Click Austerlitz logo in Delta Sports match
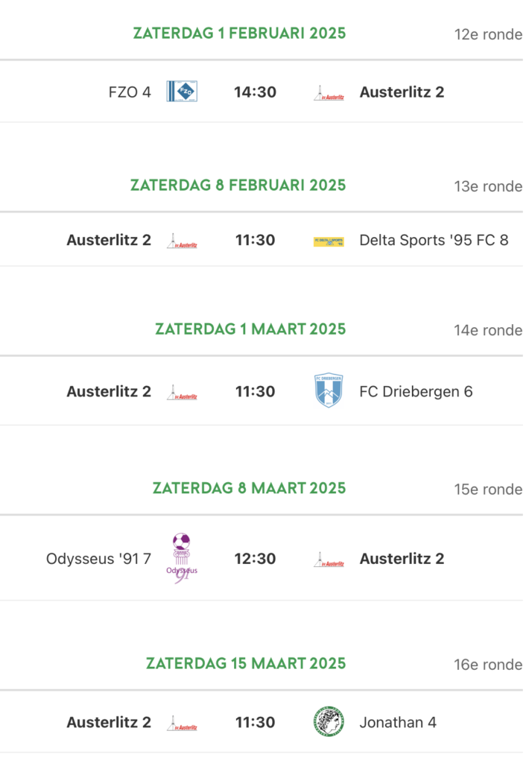 click(181, 241)
